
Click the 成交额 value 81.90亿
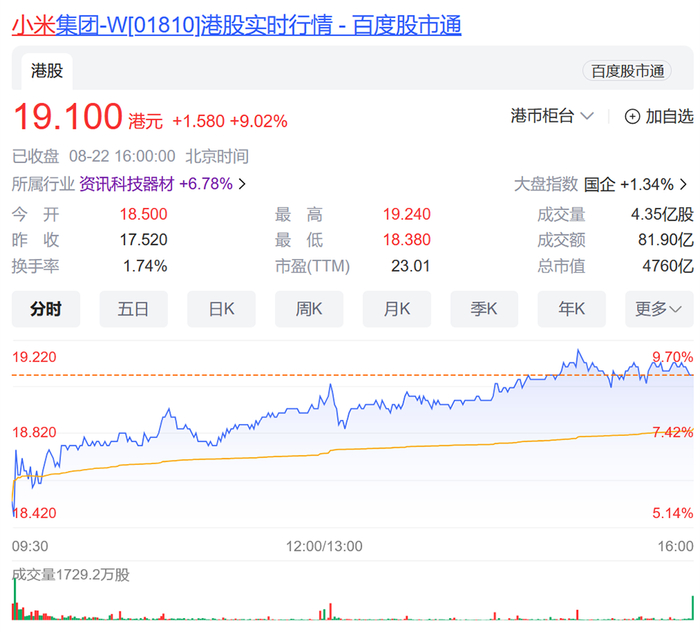tap(666, 240)
